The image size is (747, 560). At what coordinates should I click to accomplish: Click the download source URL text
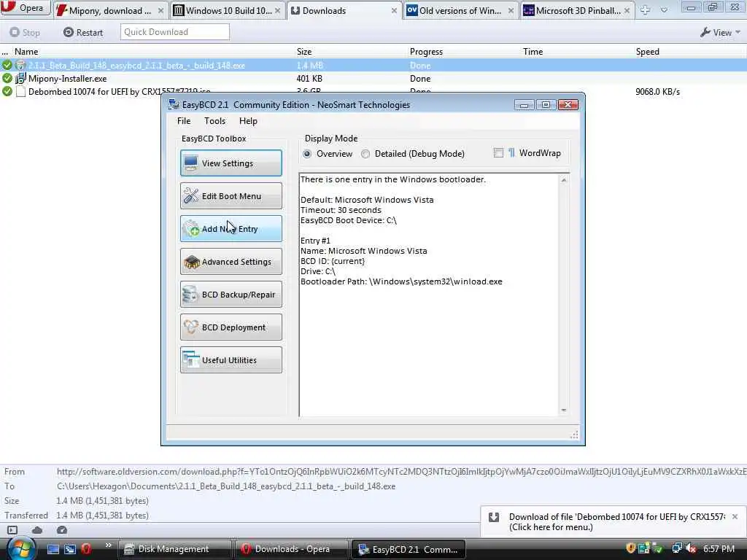401,472
